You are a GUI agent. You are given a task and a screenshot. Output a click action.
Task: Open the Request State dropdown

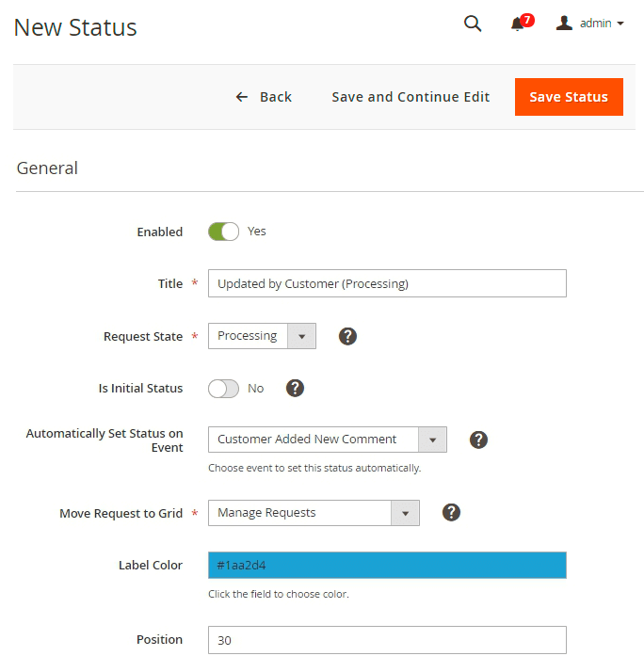(x=262, y=336)
